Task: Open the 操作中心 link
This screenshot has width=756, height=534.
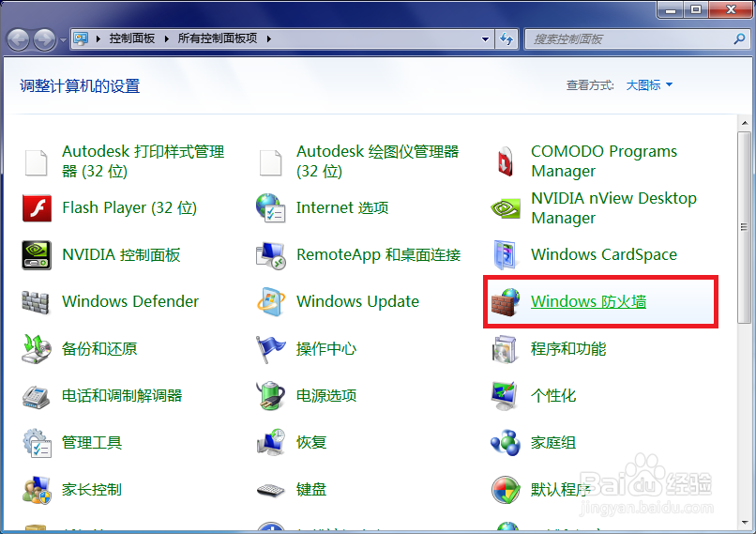Action: click(326, 349)
